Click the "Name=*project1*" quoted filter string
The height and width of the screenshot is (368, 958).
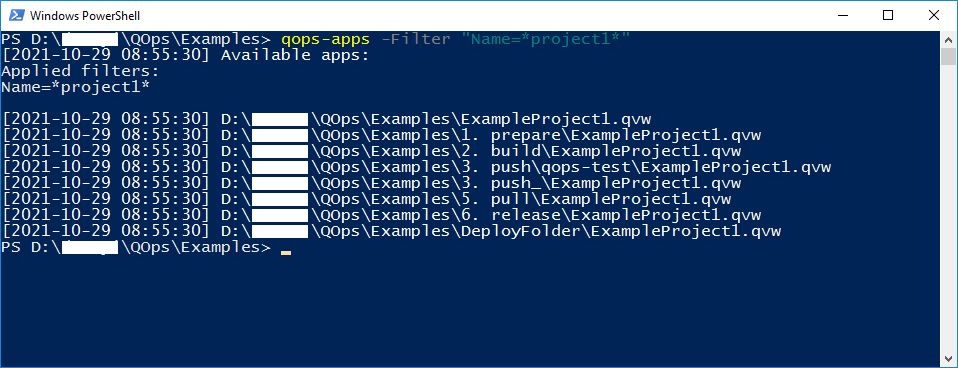546,40
